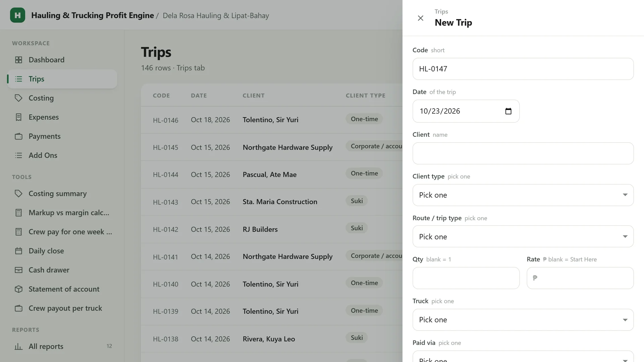The width and height of the screenshot is (644, 362).
Task: Open the Truck dropdown
Action: pos(523,319)
